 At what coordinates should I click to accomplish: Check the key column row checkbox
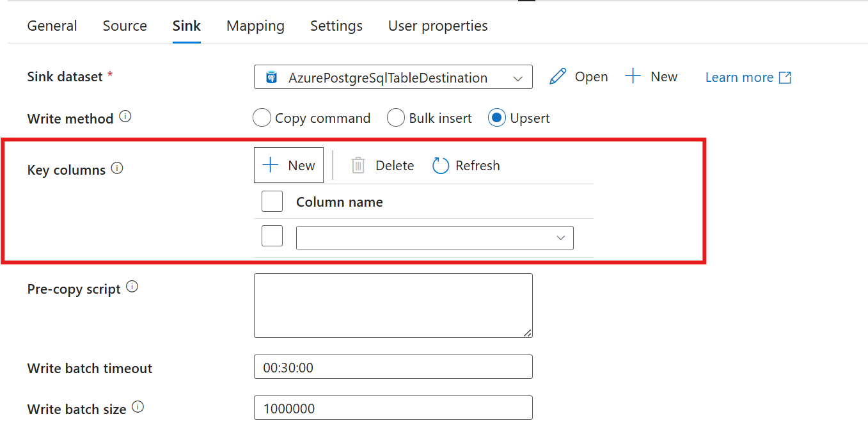[x=272, y=236]
